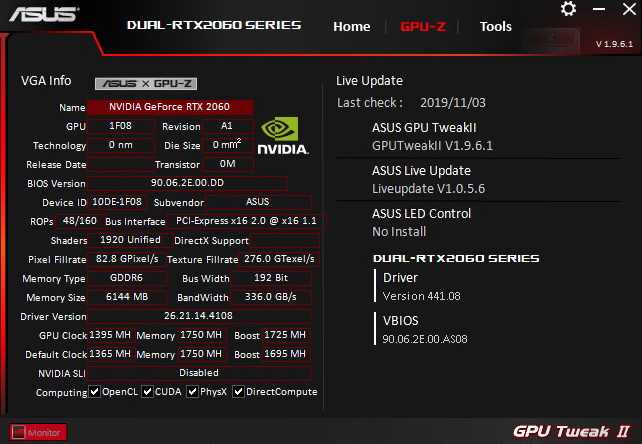642x444 pixels.
Task: Click the BIOS Version field 90.06.2E.00.DD
Action: click(x=187, y=183)
